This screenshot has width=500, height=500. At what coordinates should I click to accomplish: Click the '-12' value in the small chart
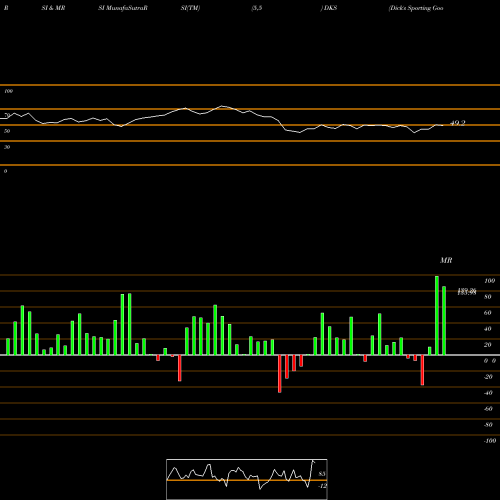point(322,486)
